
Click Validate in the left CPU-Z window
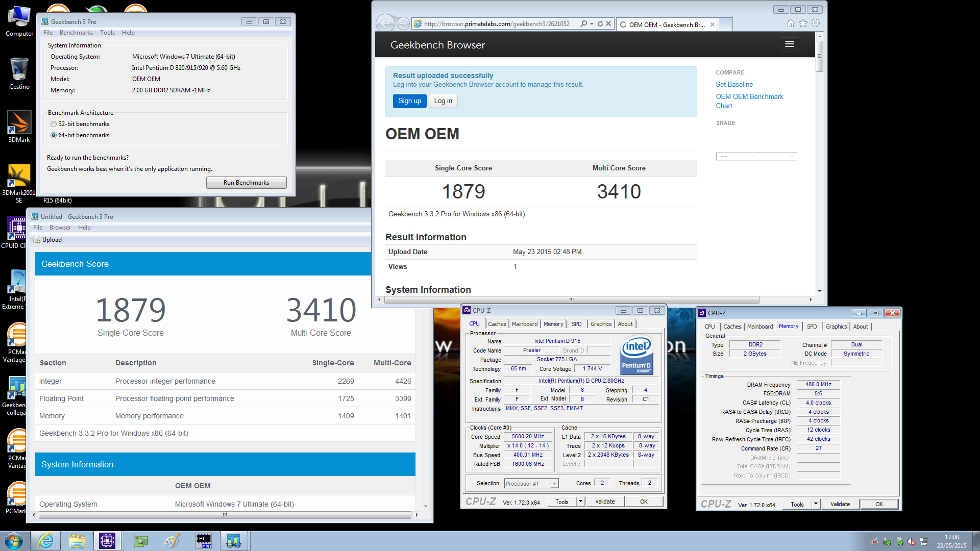click(x=605, y=502)
